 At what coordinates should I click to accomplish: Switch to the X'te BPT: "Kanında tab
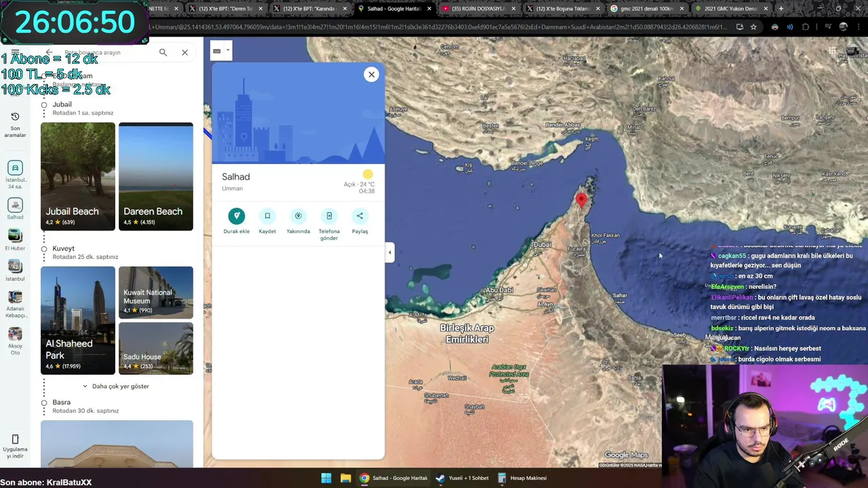coord(310,9)
